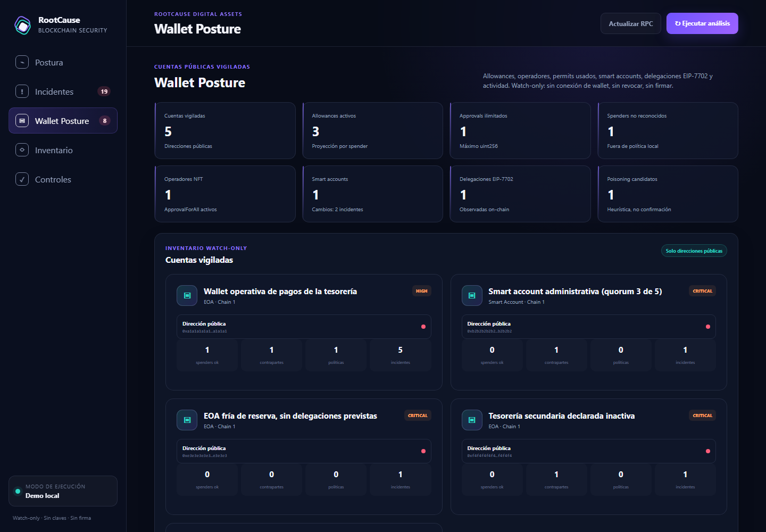Go to Inventario section

click(x=63, y=150)
